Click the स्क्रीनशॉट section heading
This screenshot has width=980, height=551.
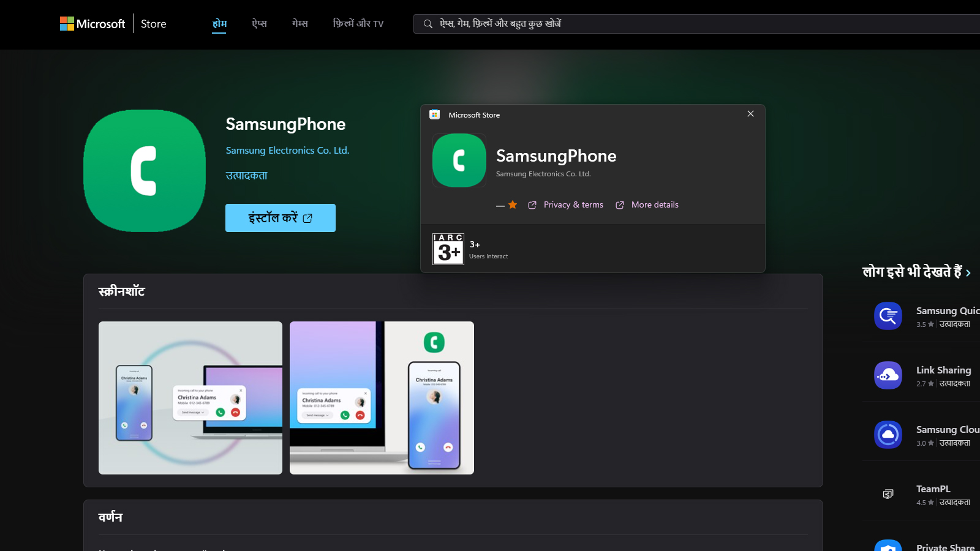click(121, 292)
